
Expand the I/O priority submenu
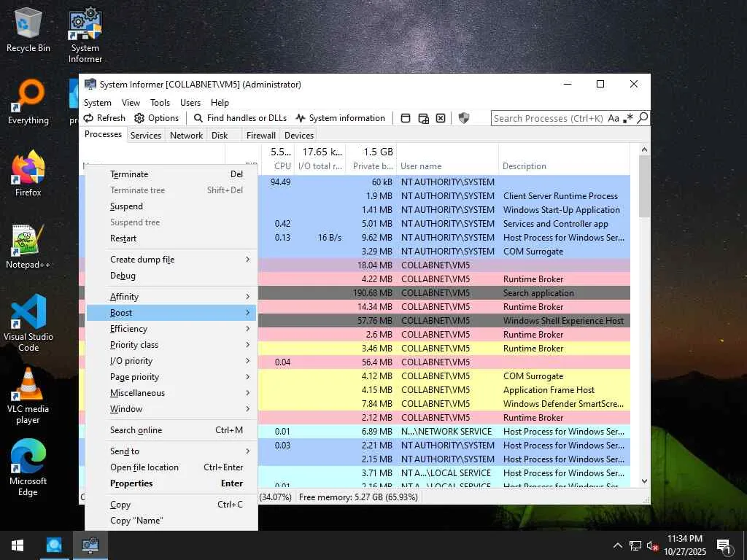(x=171, y=361)
